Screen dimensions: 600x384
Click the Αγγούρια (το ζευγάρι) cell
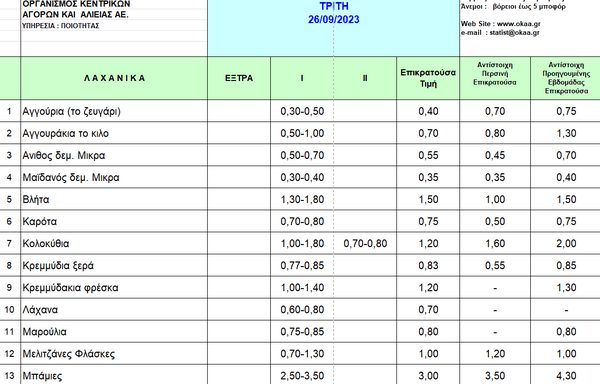coord(114,111)
